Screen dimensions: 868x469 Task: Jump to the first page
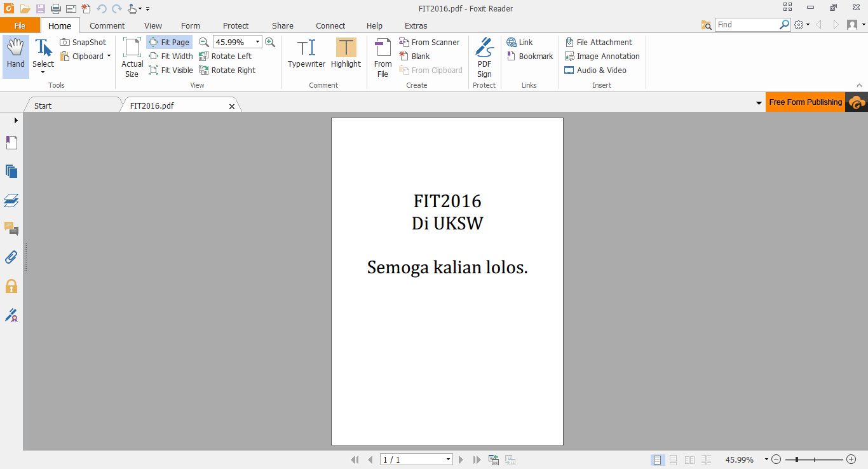point(355,459)
